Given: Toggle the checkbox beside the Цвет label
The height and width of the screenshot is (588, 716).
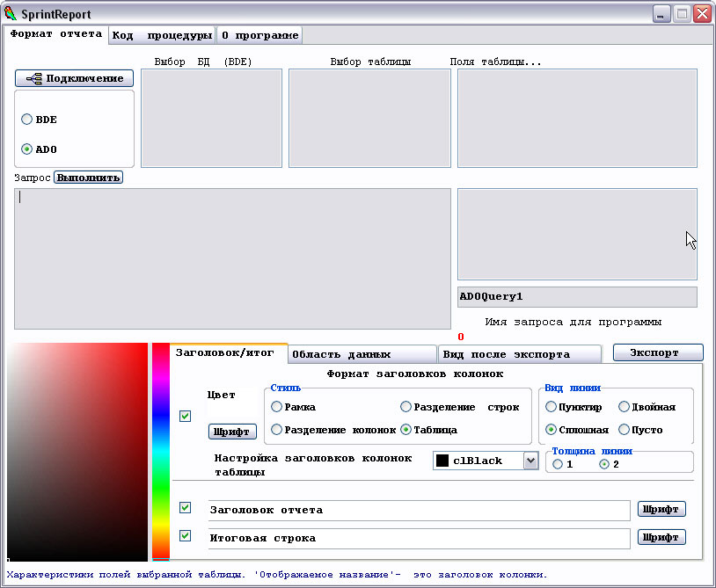Looking at the screenshot, I should tap(185, 416).
